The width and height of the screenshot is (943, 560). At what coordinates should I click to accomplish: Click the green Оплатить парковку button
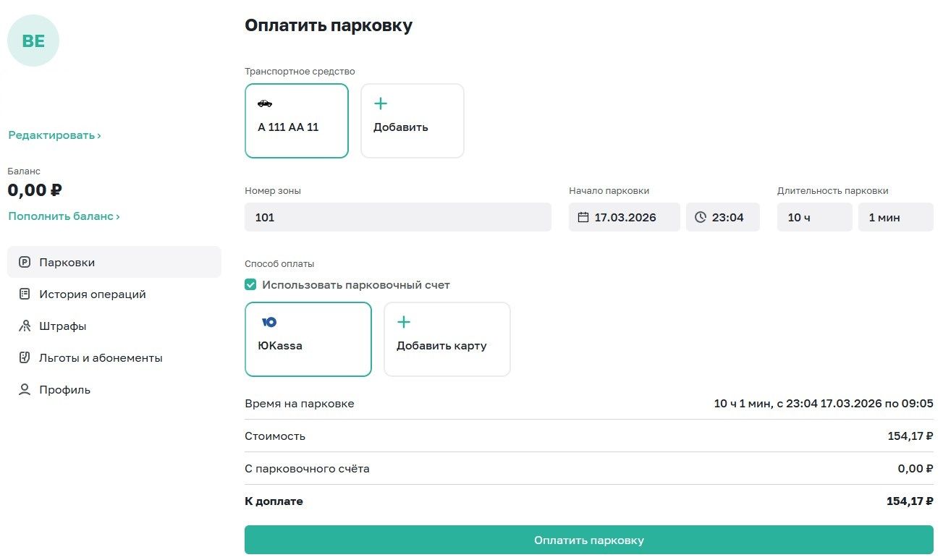coord(589,540)
